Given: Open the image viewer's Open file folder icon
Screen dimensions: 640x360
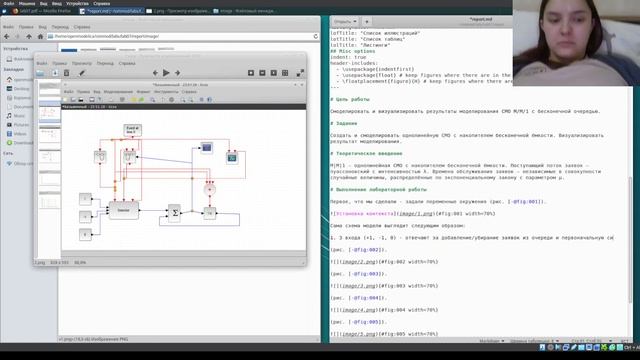Looking at the screenshot, I should coord(40,73).
